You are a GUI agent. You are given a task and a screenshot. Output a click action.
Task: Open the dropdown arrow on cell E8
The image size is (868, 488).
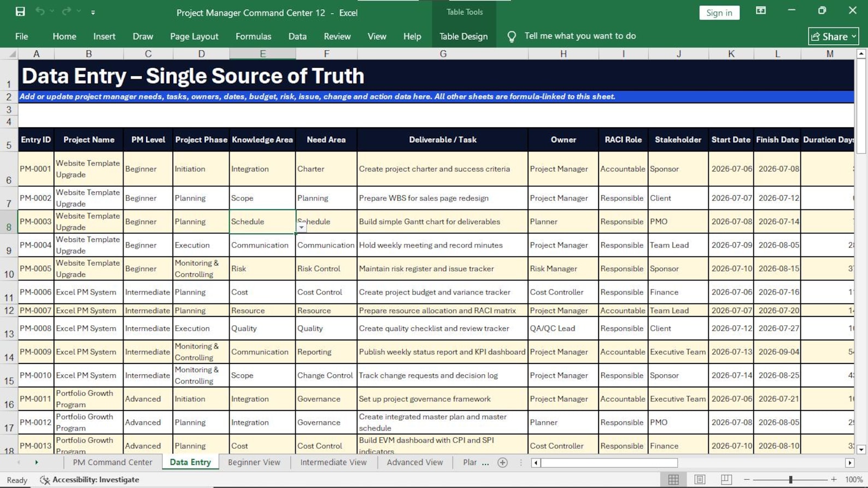[x=301, y=227]
